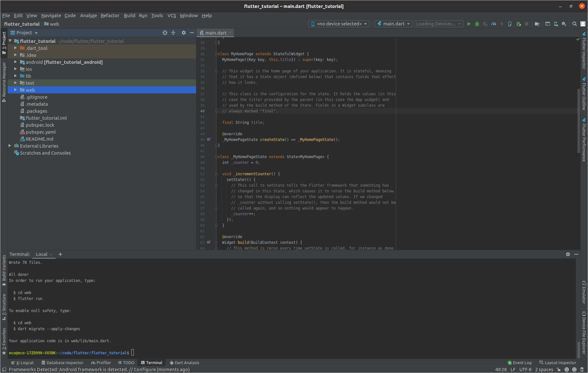This screenshot has height=373, width=588.
Task: Click the editor vertical scrollbar
Action: coord(579,121)
